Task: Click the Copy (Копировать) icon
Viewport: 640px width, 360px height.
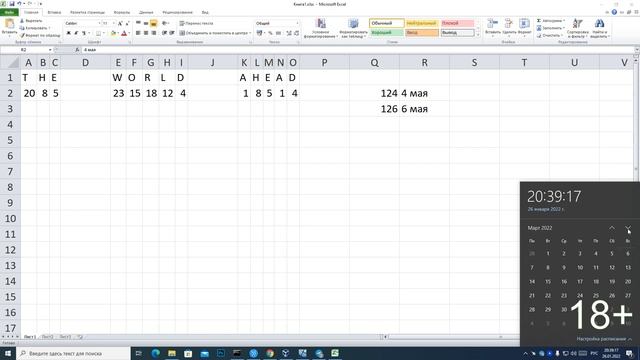Action: 22,28
